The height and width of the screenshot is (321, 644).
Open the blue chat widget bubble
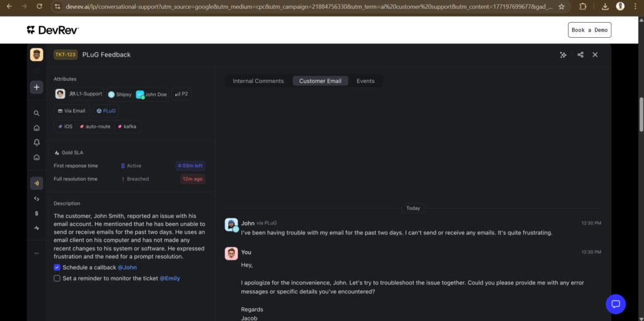coord(616,304)
